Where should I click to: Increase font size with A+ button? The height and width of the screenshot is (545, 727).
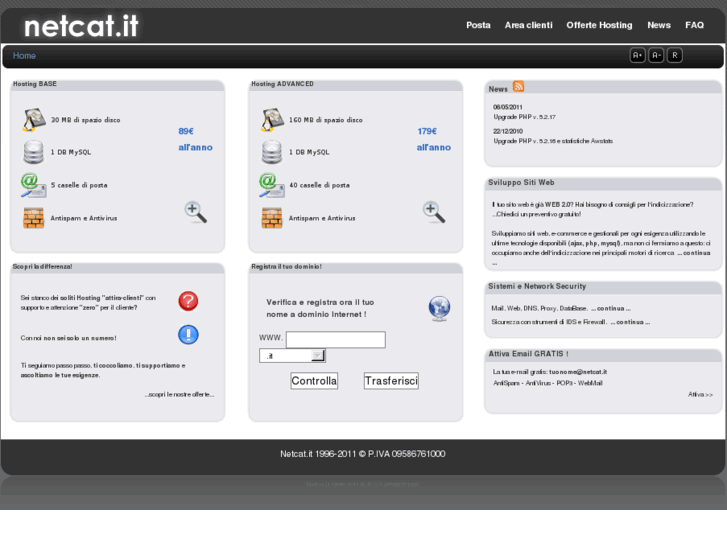638,55
